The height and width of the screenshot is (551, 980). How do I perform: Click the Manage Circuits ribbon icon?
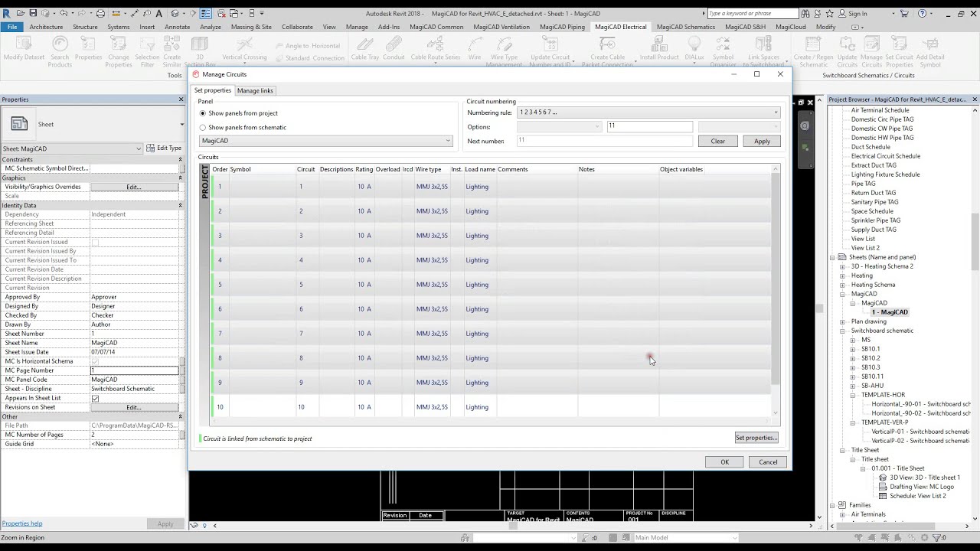point(871,51)
